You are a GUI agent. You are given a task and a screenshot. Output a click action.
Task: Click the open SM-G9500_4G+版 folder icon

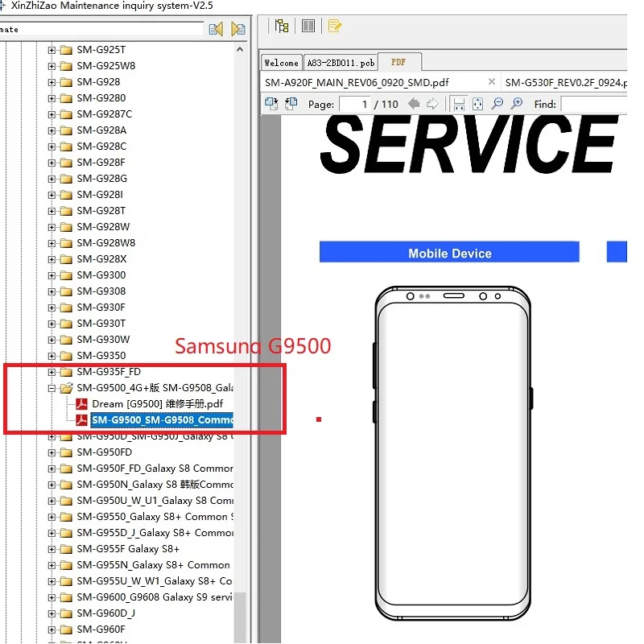[x=67, y=388]
